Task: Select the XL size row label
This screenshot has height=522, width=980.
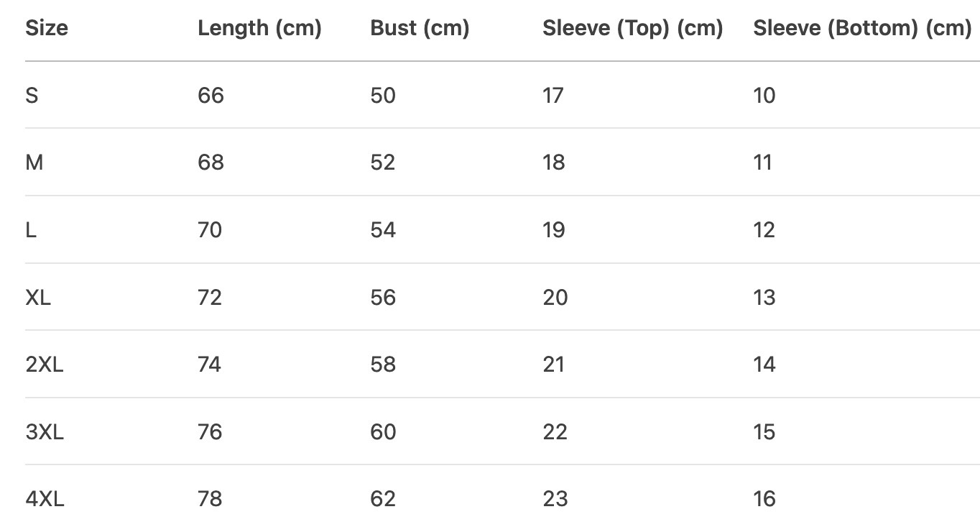Action: [38, 298]
